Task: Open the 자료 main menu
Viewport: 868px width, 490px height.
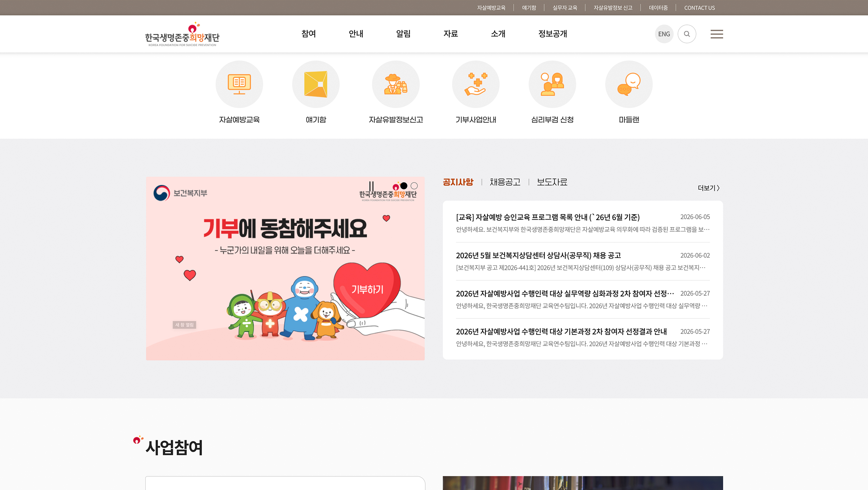Action: [451, 34]
